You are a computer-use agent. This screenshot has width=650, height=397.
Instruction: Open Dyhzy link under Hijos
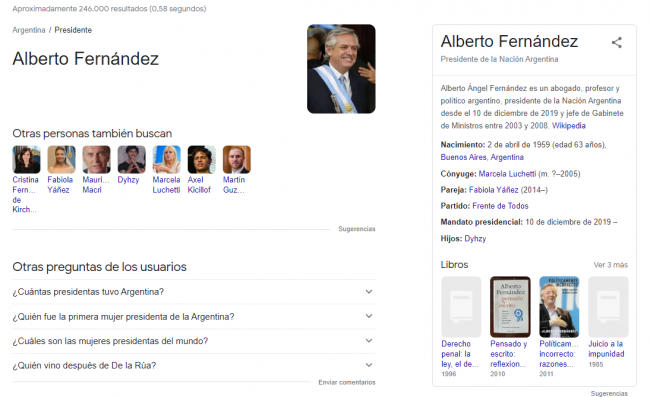475,239
